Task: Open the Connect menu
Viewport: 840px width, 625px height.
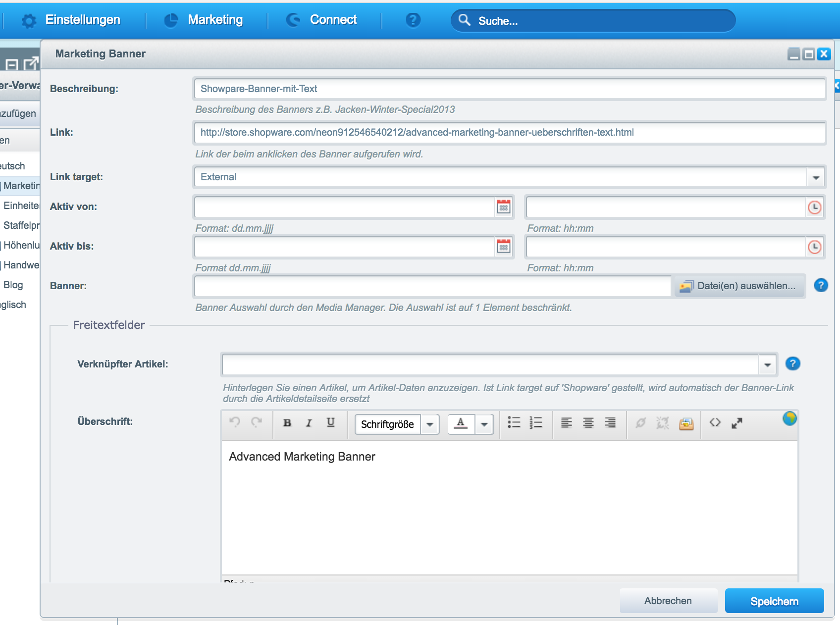Action: click(321, 20)
